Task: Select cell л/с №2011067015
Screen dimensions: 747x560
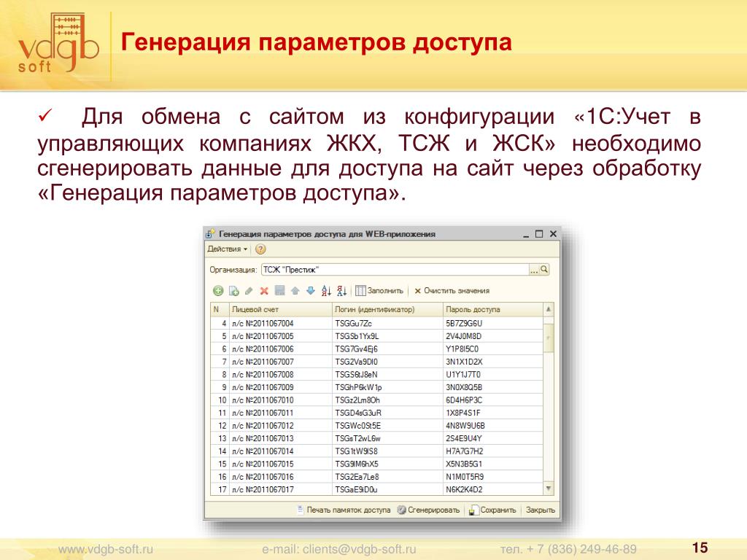Action: [x=280, y=464]
